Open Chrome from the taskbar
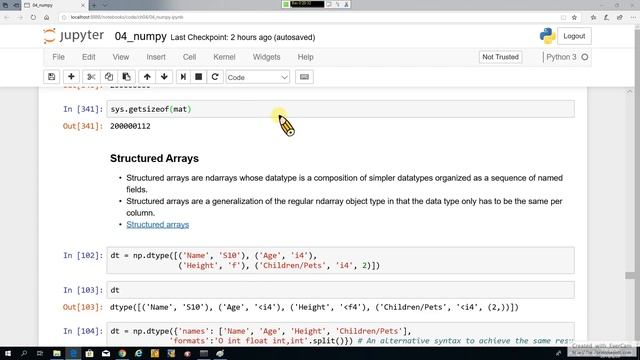This screenshot has width=640, height=360. click(122, 353)
